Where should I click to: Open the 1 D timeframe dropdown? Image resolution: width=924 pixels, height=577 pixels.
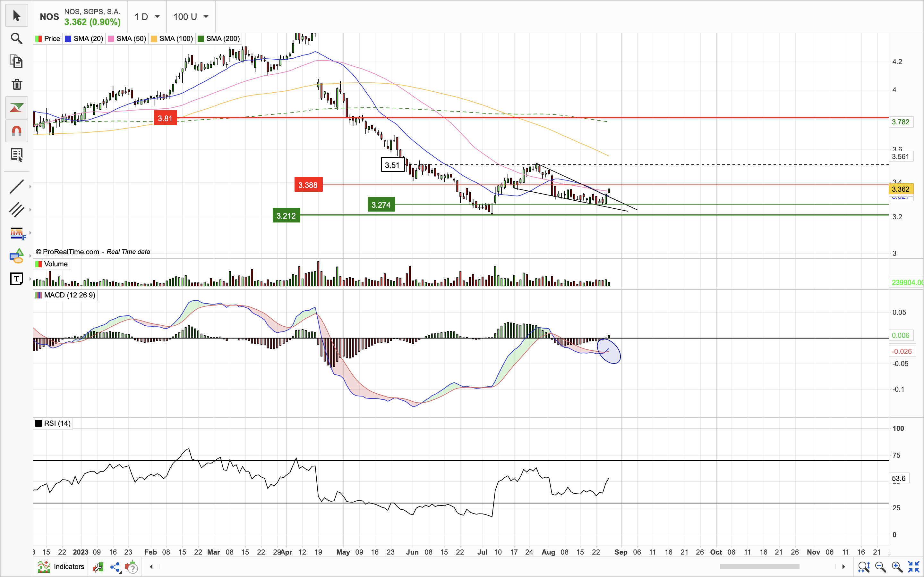click(x=147, y=17)
